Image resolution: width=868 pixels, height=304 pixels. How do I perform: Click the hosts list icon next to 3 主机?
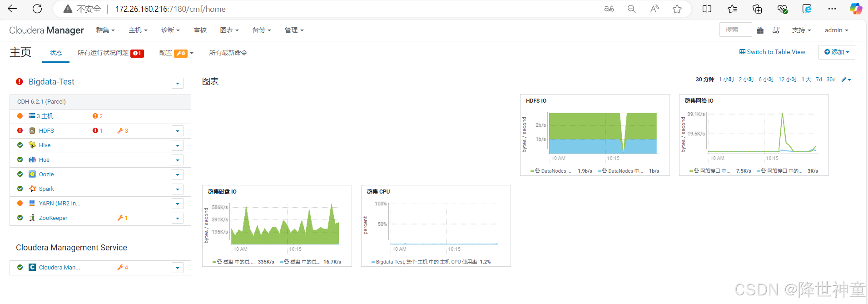pyautogui.click(x=32, y=116)
